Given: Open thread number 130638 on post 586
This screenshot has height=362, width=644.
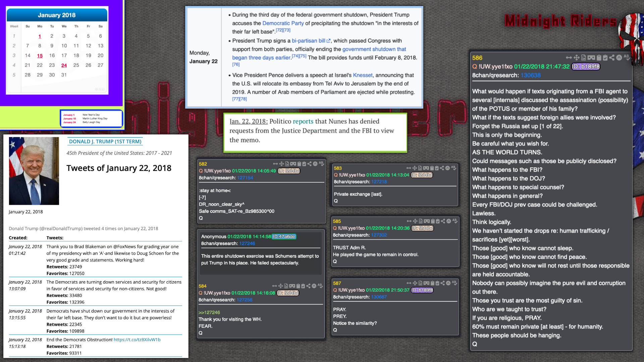Looking at the screenshot, I should click(530, 75).
